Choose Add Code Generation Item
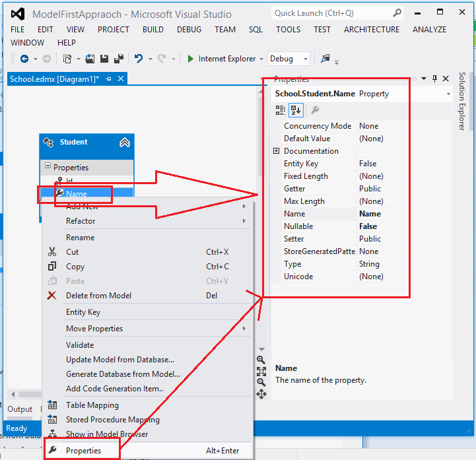476x460 pixels. point(147,388)
